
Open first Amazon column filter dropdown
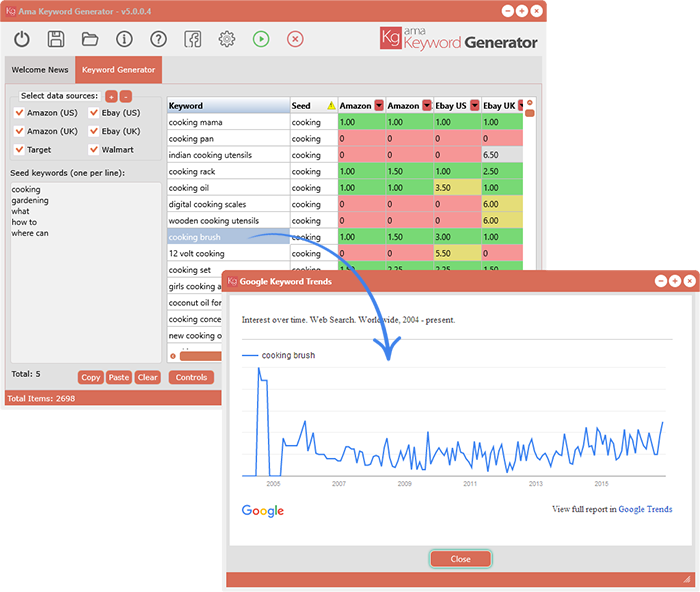click(379, 105)
